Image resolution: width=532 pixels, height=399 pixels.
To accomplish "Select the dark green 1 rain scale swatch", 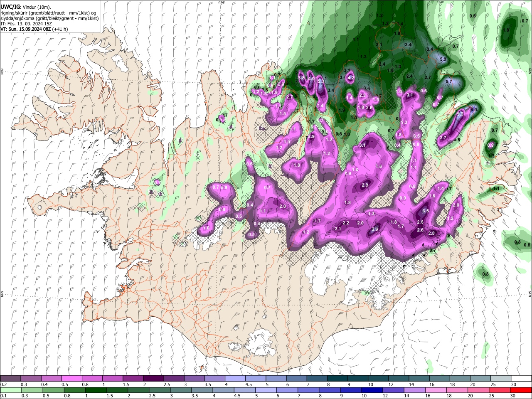I will click(x=96, y=390).
